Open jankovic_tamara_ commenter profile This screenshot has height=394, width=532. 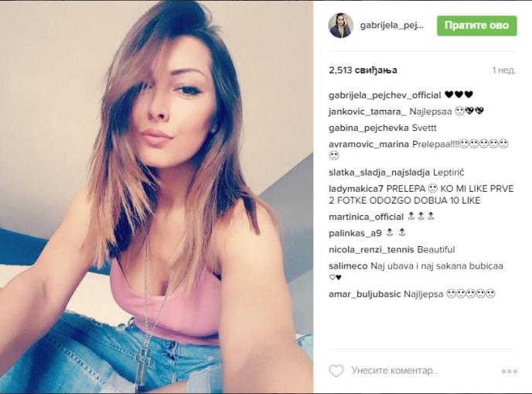pos(367,111)
